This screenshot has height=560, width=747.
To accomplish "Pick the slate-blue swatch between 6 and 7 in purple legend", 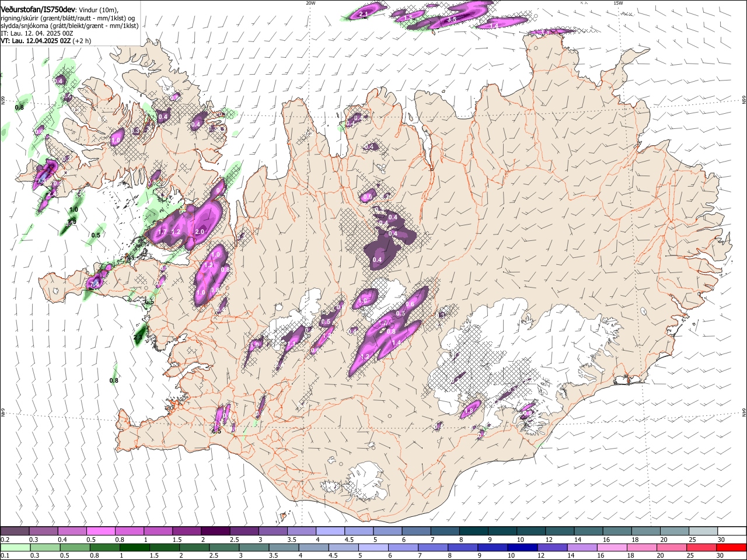I will (x=416, y=531).
